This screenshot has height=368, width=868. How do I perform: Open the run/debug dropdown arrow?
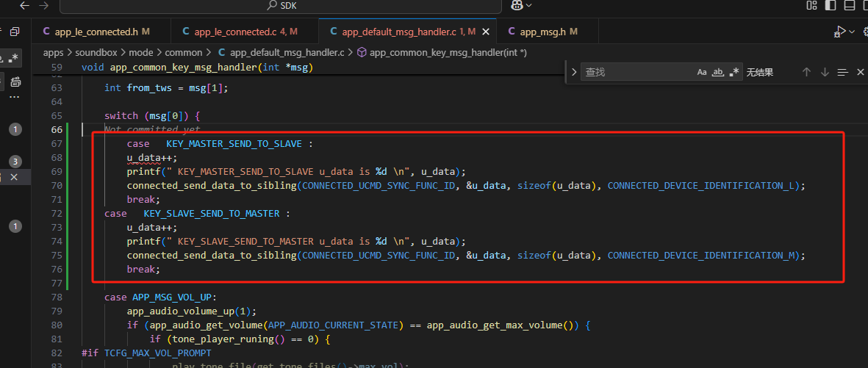coord(852,32)
